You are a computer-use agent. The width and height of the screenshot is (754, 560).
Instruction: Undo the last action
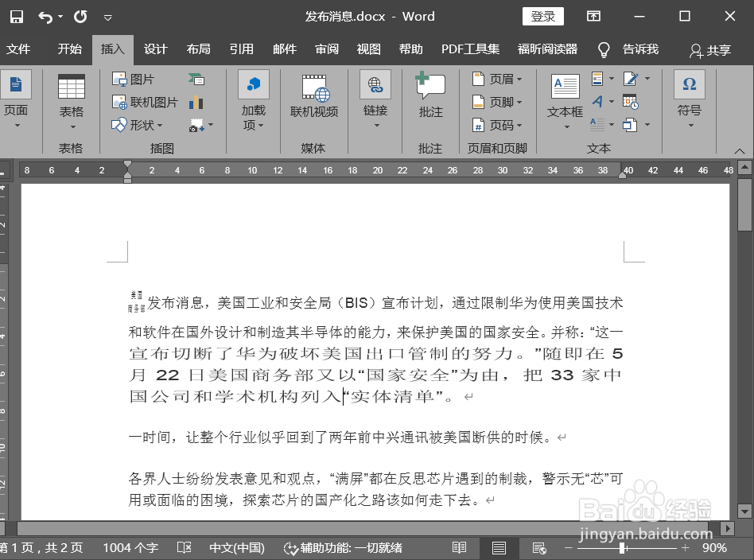coord(45,17)
